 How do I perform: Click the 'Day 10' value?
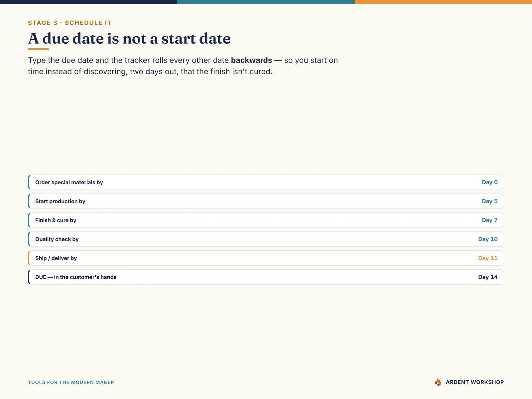488,239
